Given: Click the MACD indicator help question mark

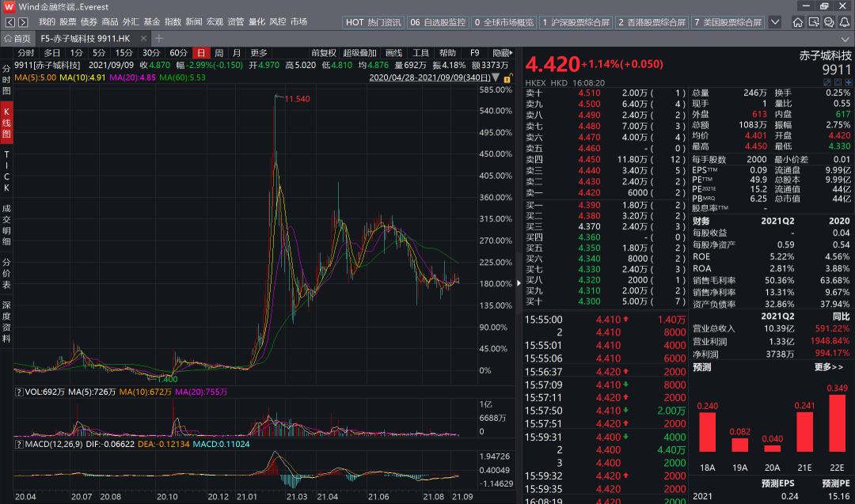Looking at the screenshot, I should [19, 444].
